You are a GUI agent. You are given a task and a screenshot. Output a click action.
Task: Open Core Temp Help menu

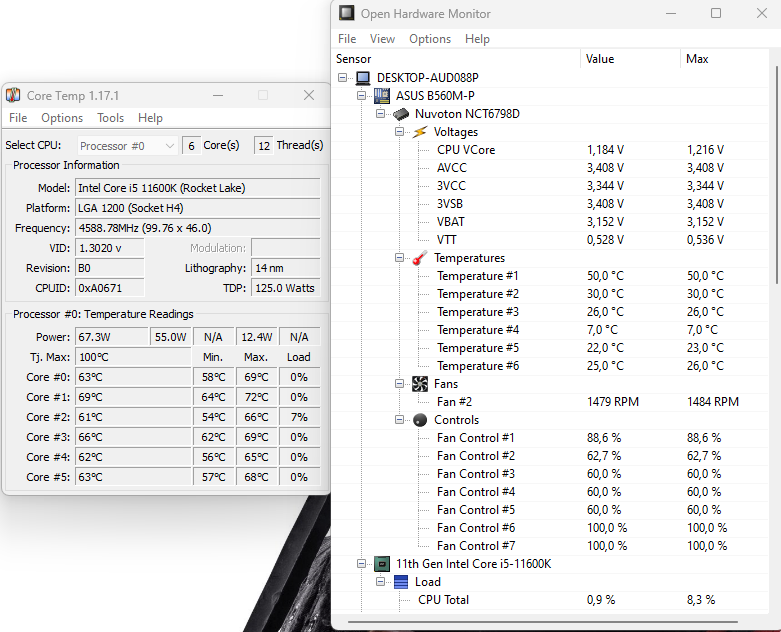(x=150, y=118)
